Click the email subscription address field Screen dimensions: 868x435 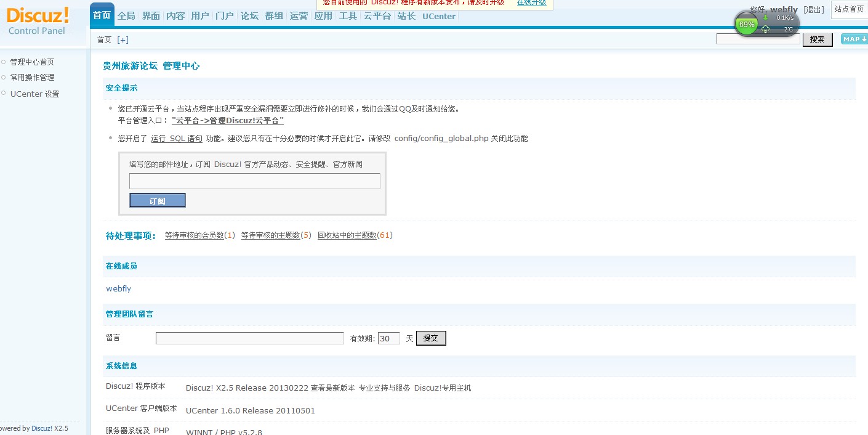255,181
